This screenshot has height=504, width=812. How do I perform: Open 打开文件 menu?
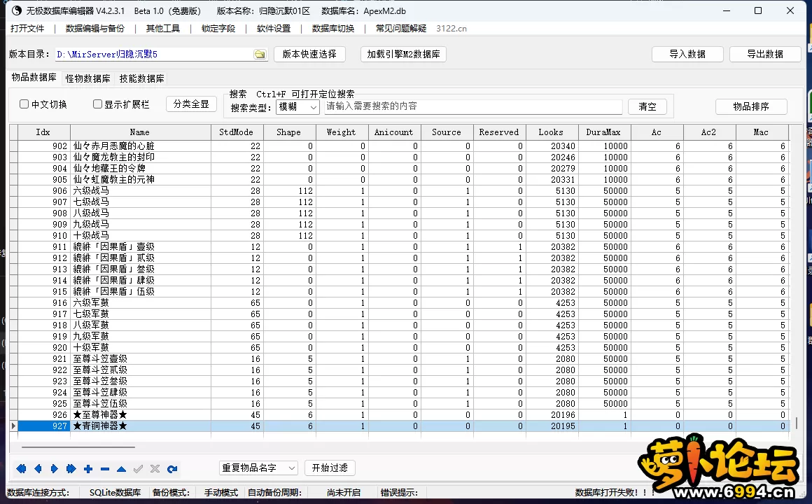tap(27, 29)
